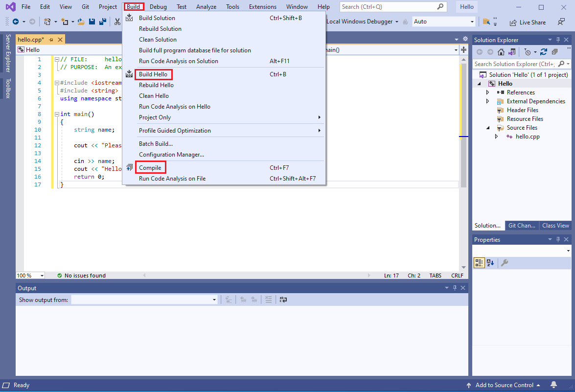This screenshot has height=392, width=575.
Task: Click the Open File folder icon
Action: [81, 22]
